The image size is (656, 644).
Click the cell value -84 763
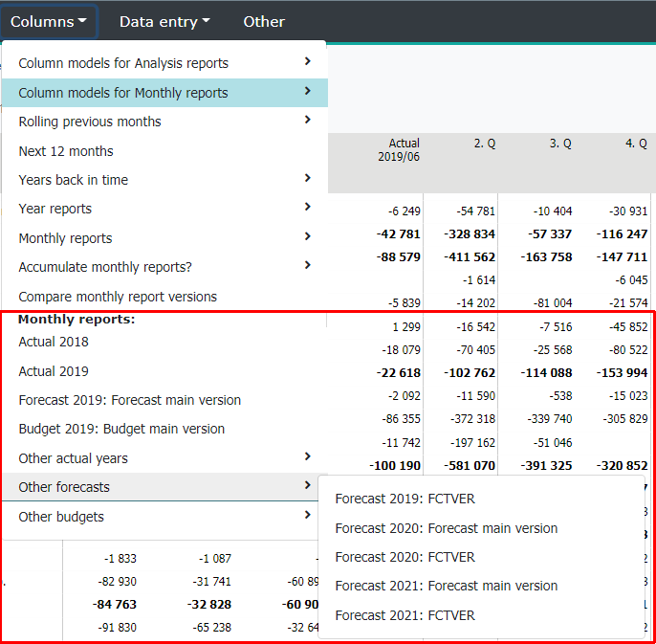point(114,604)
